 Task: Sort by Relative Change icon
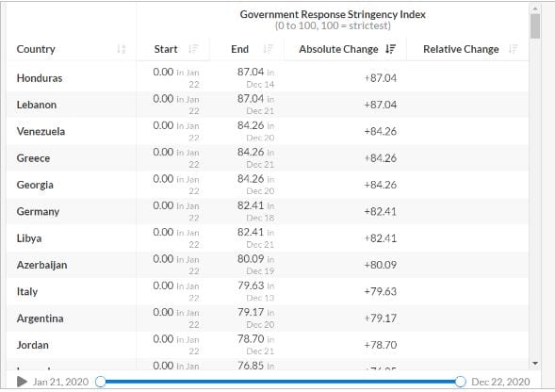[x=513, y=49]
